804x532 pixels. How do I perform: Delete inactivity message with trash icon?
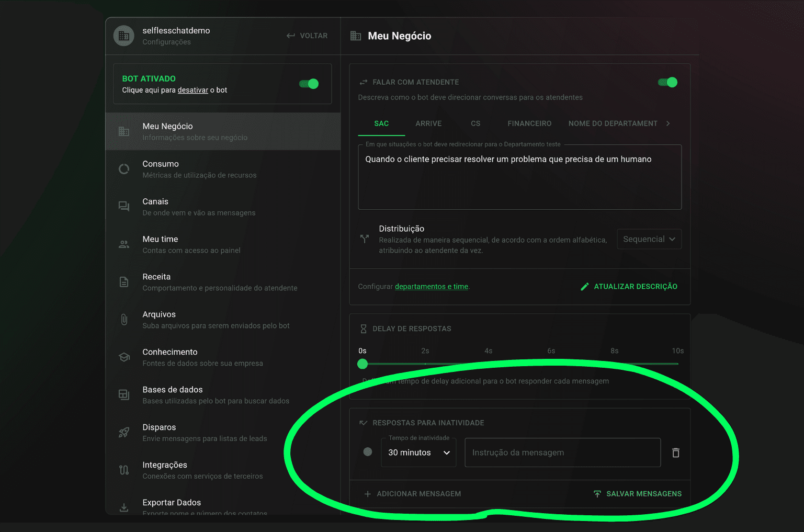pos(676,453)
